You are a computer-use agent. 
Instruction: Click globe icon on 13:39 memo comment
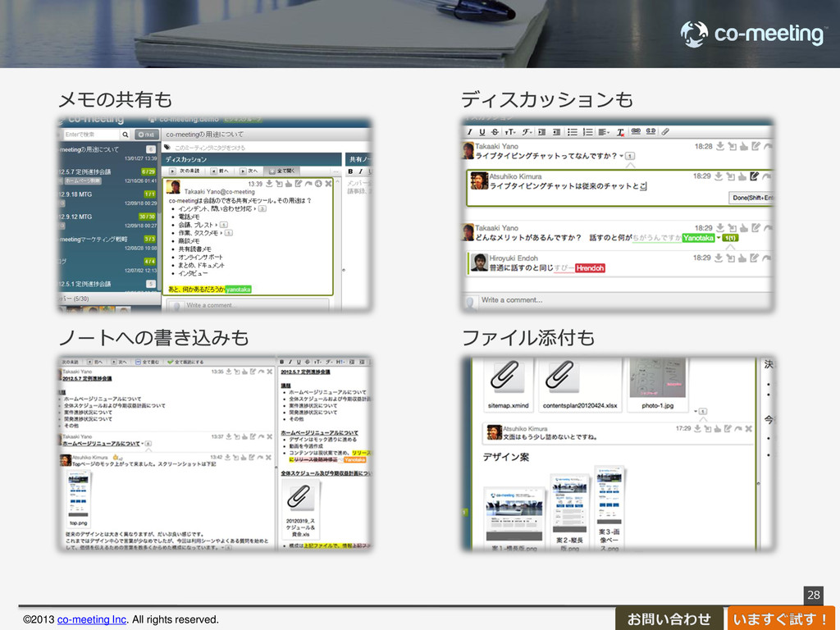tap(318, 184)
